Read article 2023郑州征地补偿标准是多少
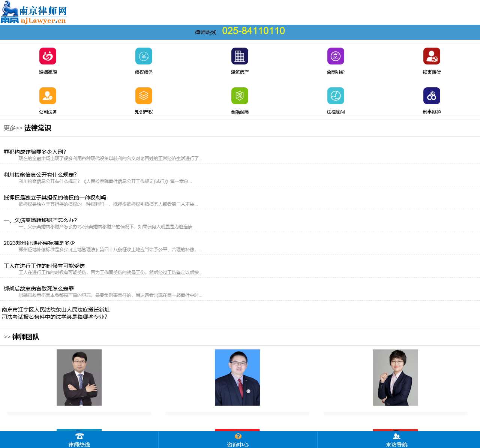The height and width of the screenshot is (448, 480). 39,243
